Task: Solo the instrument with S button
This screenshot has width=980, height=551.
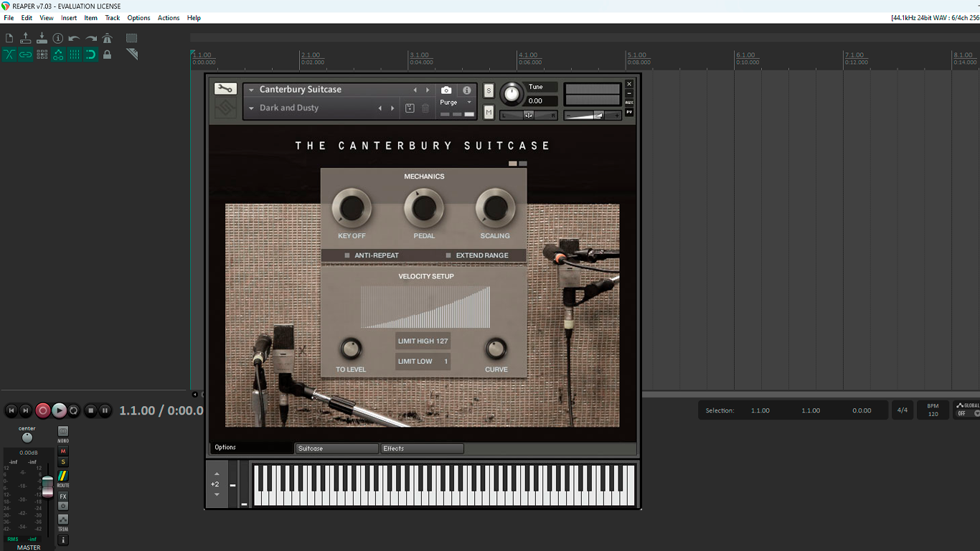Action: pyautogui.click(x=489, y=91)
